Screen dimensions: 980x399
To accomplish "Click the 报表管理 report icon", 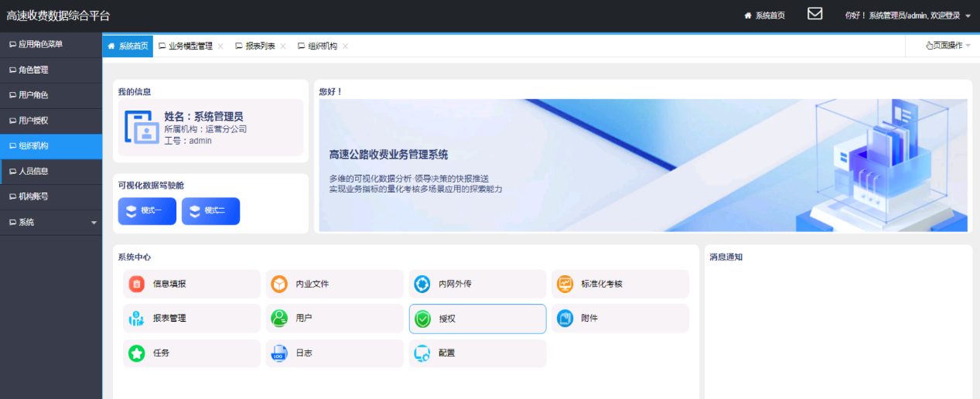I will click(137, 318).
